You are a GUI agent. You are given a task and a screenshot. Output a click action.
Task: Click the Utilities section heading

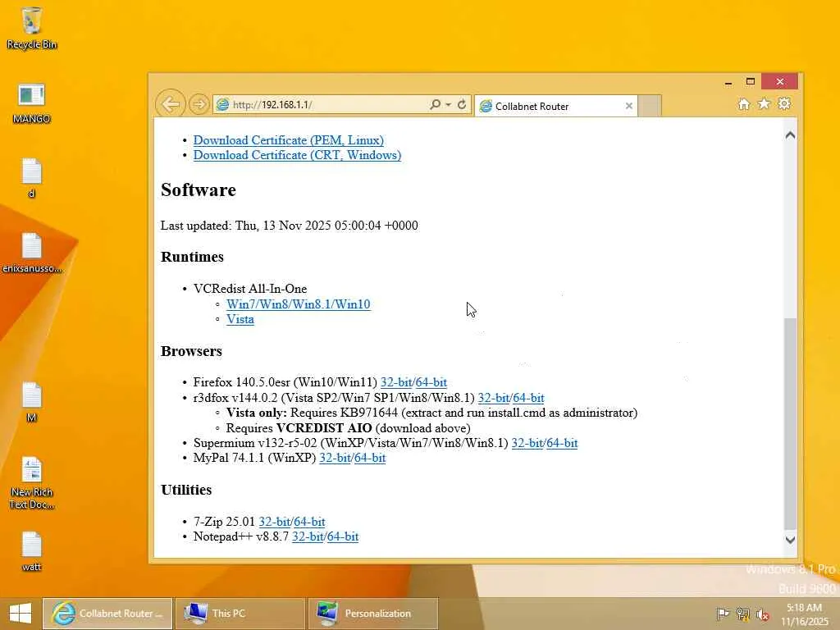point(186,490)
